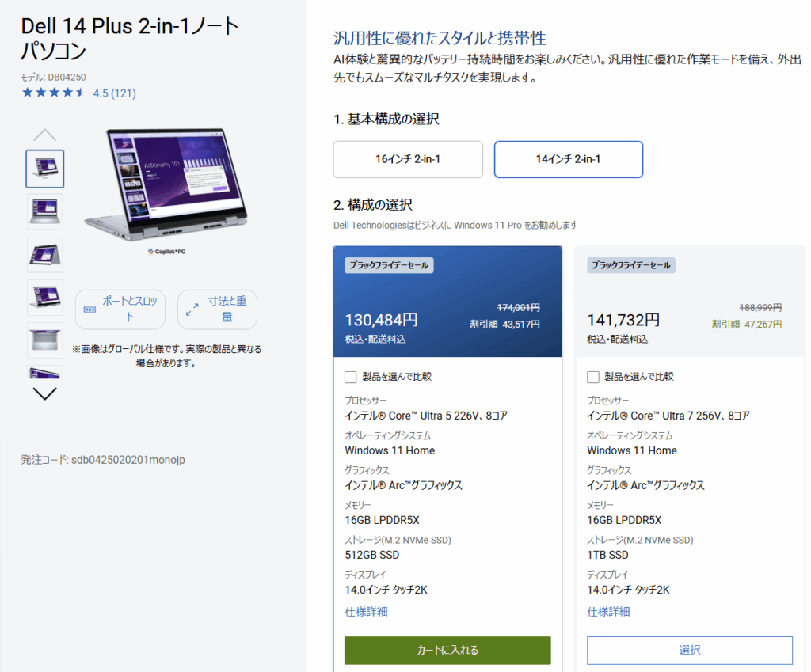The image size is (811, 672).
Task: Click the star rating icons
Action: point(53,93)
